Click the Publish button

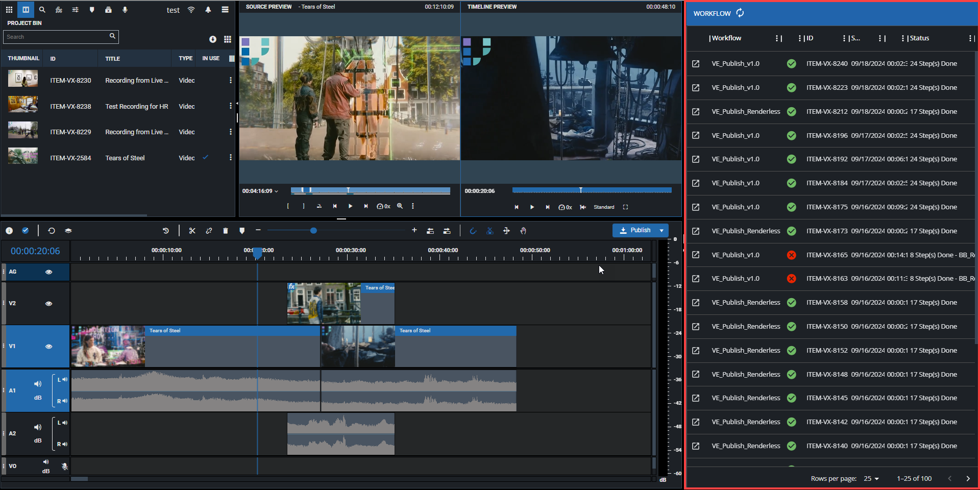639,230
